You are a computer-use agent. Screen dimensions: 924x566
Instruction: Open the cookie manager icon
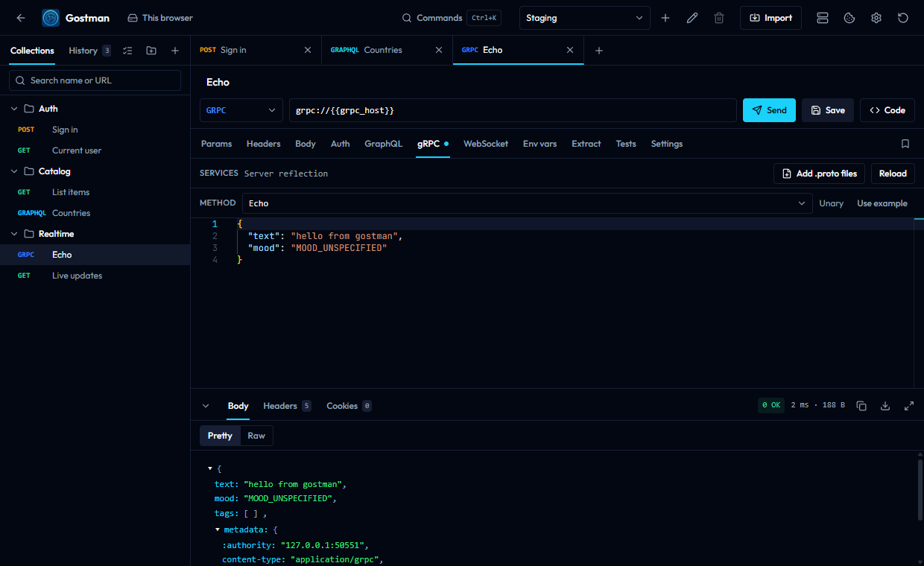[849, 18]
